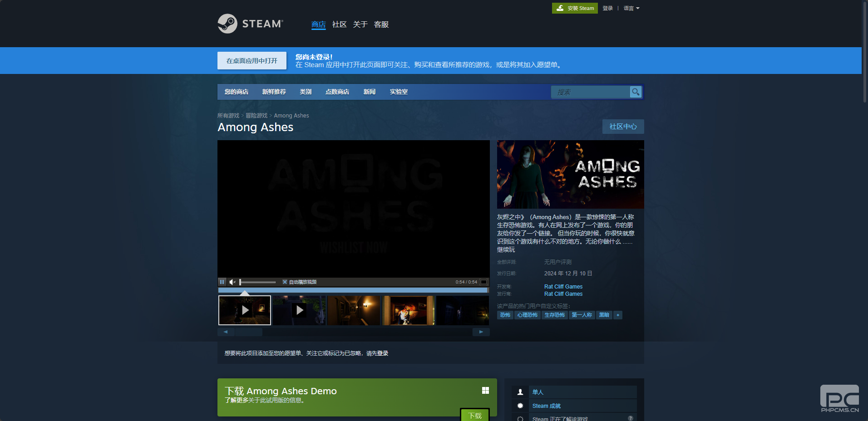The image size is (868, 421).
Task: Click the Steam 成就 achievements link
Action: pos(547,406)
